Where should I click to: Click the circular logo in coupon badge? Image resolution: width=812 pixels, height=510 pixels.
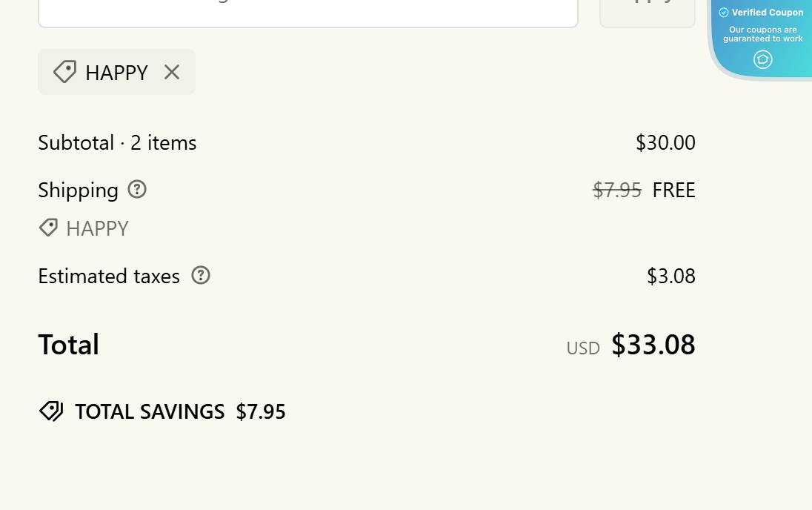click(762, 59)
